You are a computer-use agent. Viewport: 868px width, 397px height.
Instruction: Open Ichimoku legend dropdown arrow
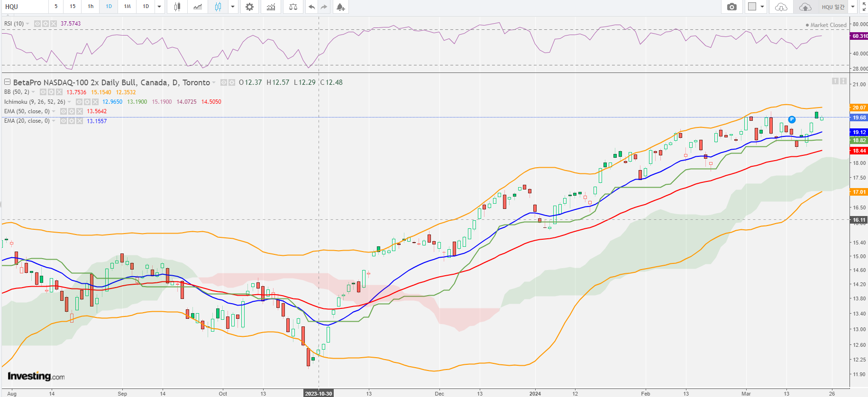point(70,102)
